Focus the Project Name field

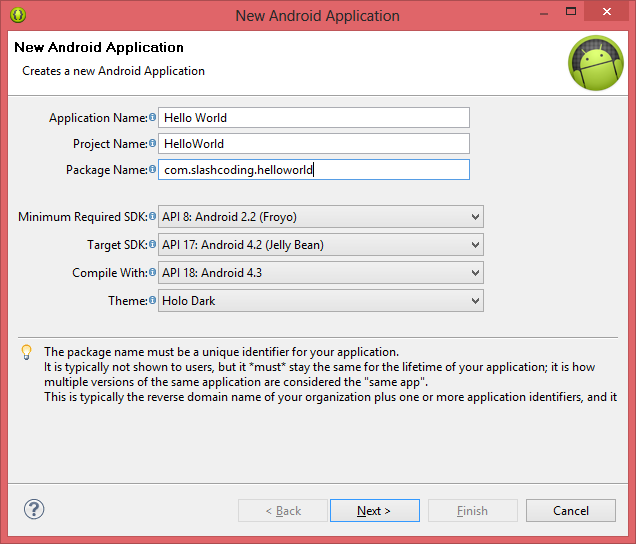[x=314, y=144]
